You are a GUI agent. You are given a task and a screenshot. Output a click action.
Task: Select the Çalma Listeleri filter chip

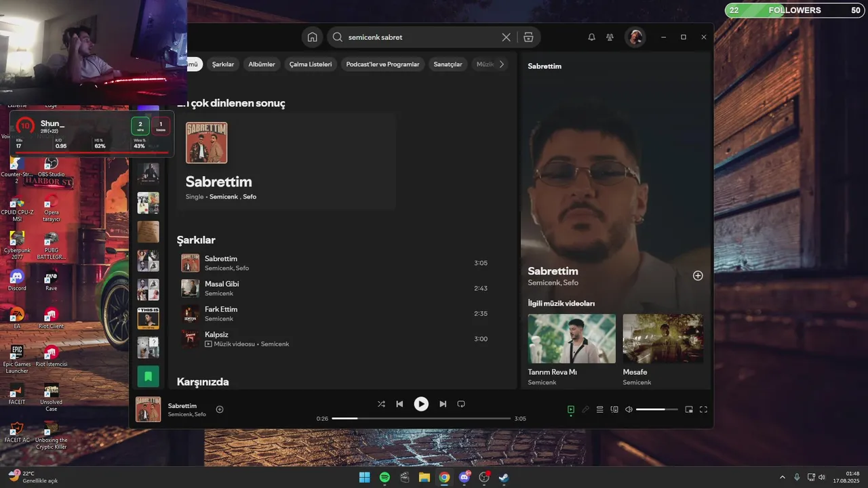(311, 64)
